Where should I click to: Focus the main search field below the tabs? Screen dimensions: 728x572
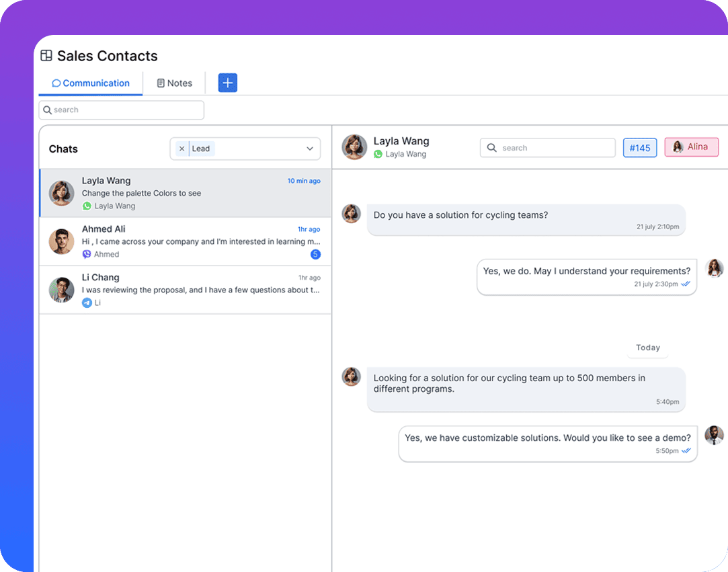pyautogui.click(x=121, y=110)
